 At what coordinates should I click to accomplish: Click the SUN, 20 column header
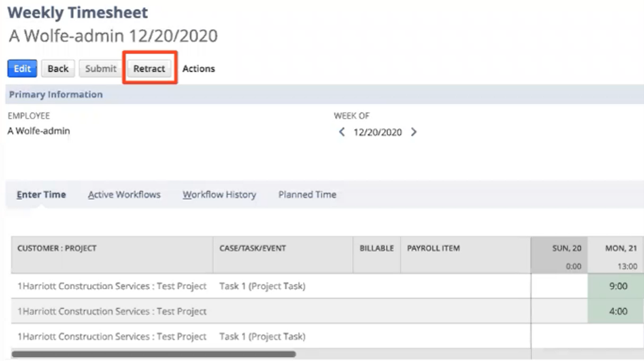(x=566, y=248)
